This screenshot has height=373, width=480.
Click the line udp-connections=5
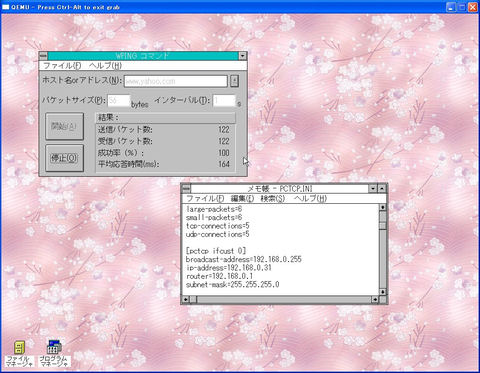[x=217, y=234]
